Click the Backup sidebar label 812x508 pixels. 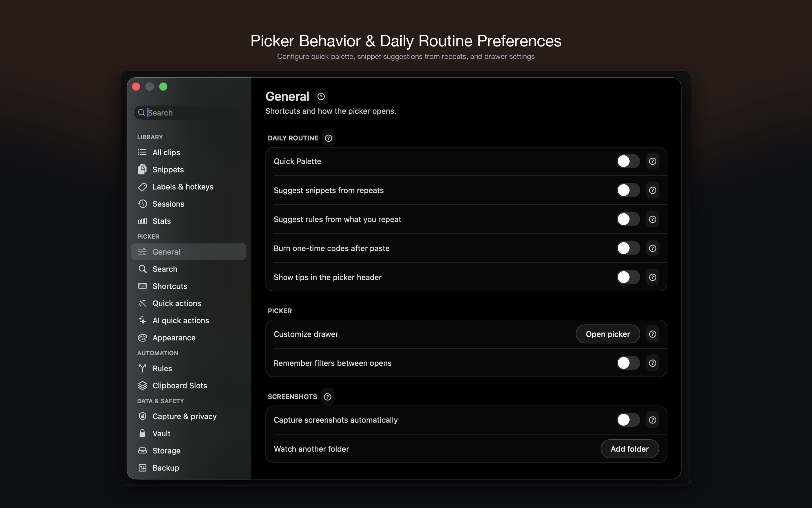tap(166, 468)
